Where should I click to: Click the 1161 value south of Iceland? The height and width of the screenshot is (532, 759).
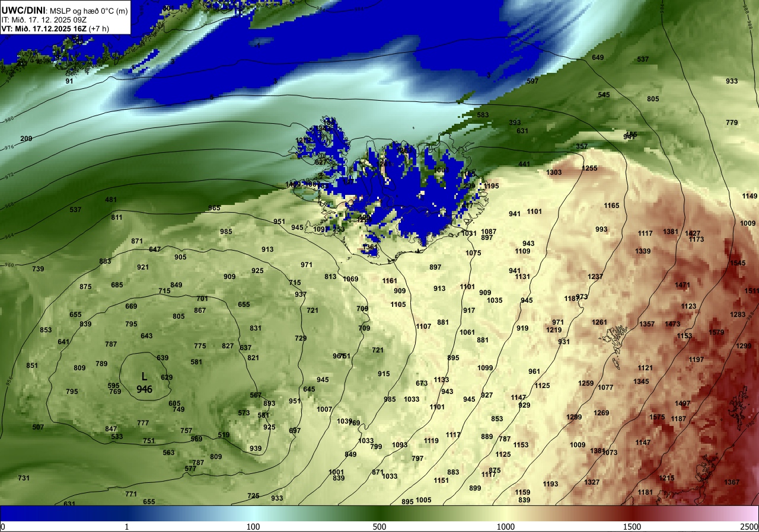(390, 281)
